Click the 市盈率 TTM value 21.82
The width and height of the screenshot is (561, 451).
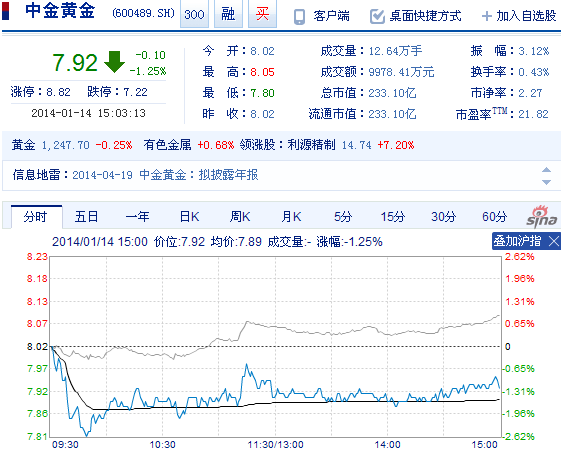pos(533,114)
